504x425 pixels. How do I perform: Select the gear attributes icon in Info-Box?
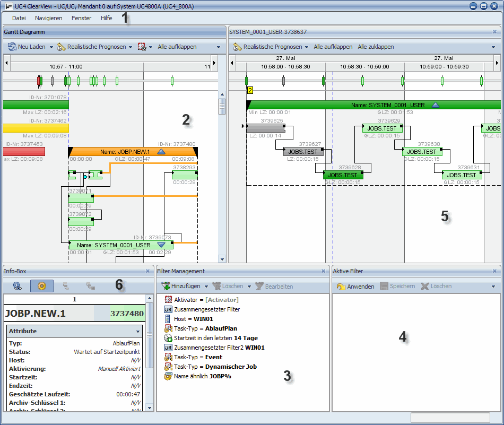pyautogui.click(x=41, y=286)
